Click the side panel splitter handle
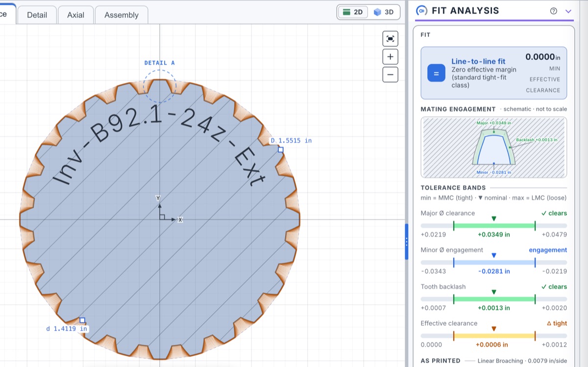The height and width of the screenshot is (367, 588). (x=406, y=242)
